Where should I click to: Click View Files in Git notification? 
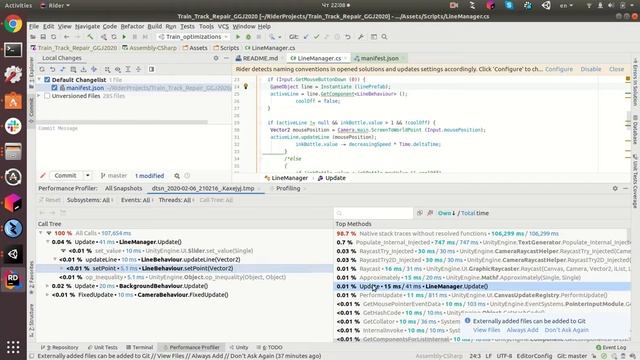pos(487,330)
